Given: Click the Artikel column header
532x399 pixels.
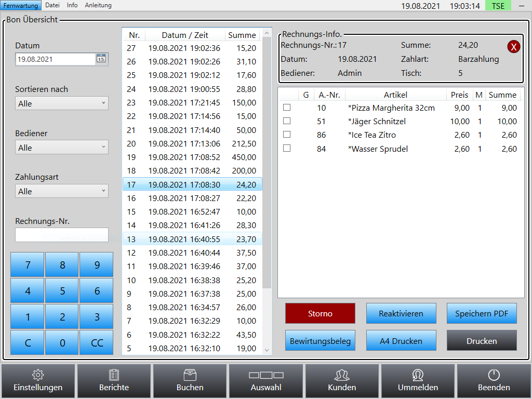Looking at the screenshot, I should pos(395,95).
